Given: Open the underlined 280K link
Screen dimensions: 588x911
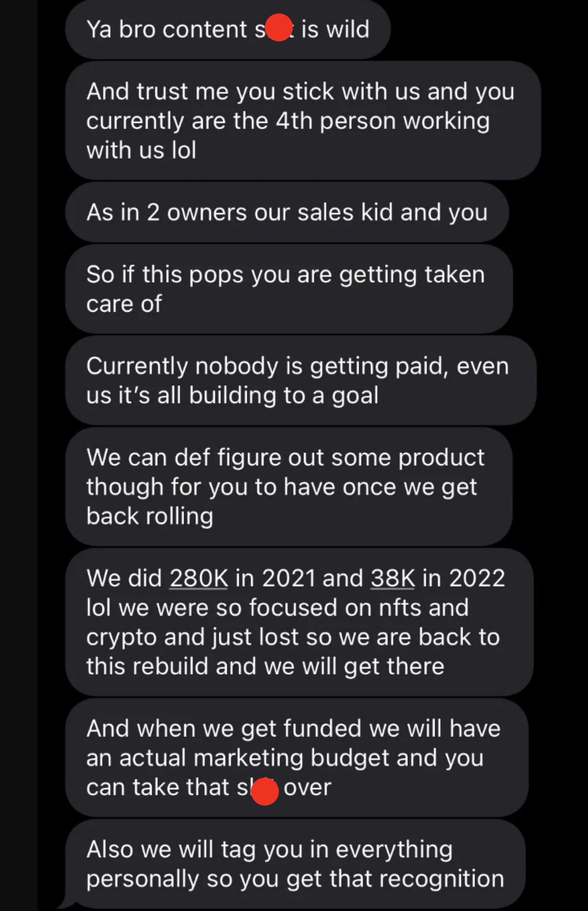Looking at the screenshot, I should (198, 578).
